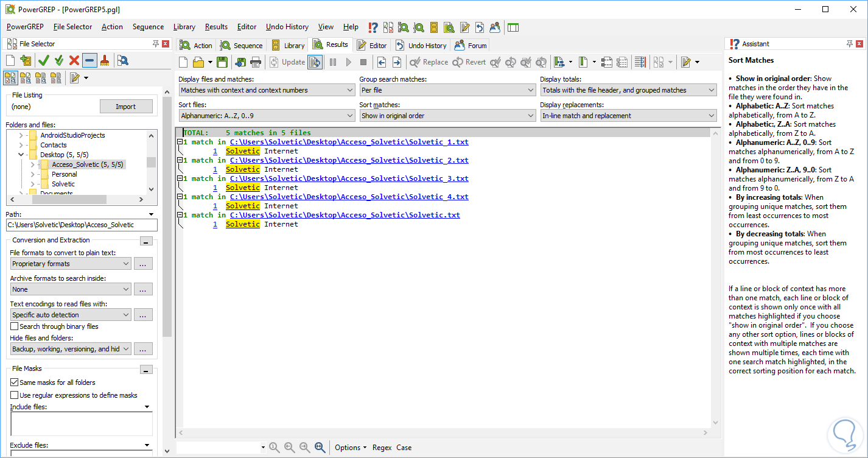868x458 pixels.
Task: Toggle the highlighted button next to Update
Action: [x=315, y=62]
